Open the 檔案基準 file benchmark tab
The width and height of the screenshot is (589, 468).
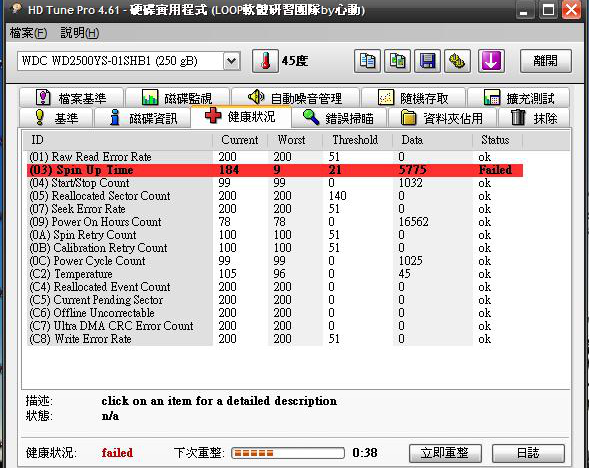[71, 98]
